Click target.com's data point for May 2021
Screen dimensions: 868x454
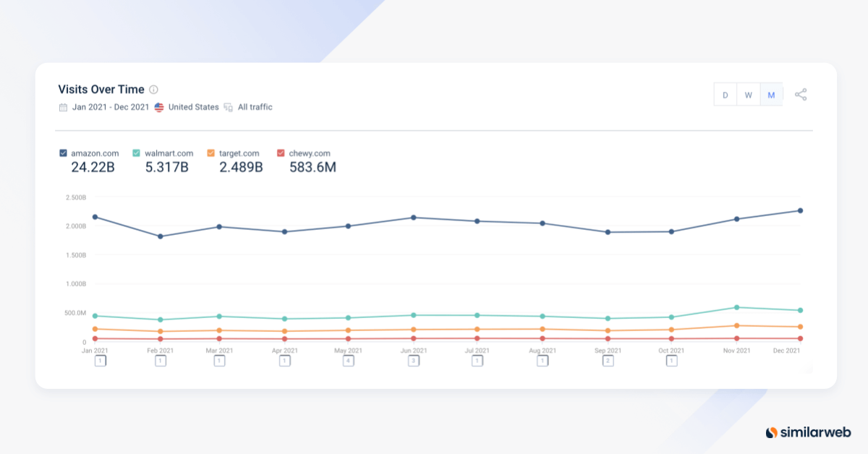coord(348,330)
